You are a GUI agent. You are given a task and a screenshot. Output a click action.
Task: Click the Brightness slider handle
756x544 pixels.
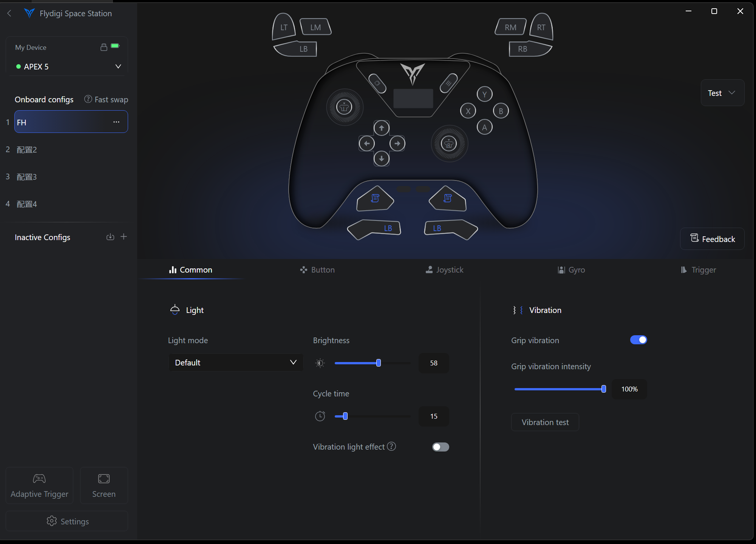coord(378,363)
